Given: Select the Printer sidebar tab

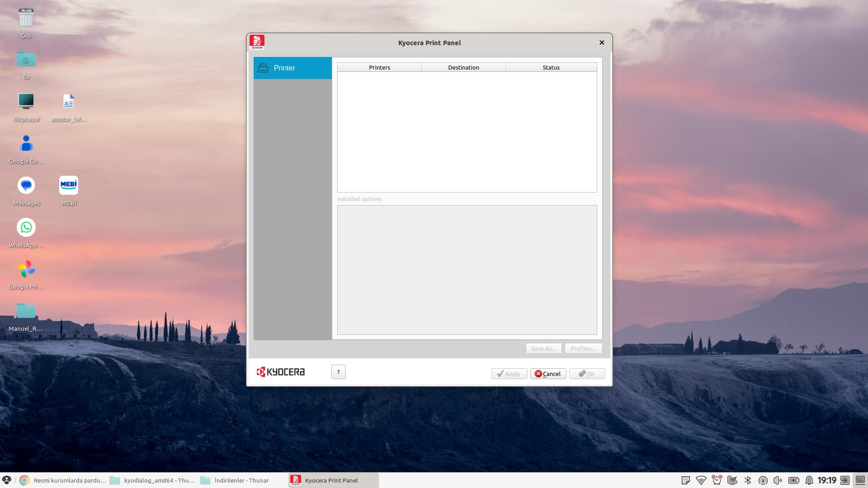Looking at the screenshot, I should pos(292,68).
